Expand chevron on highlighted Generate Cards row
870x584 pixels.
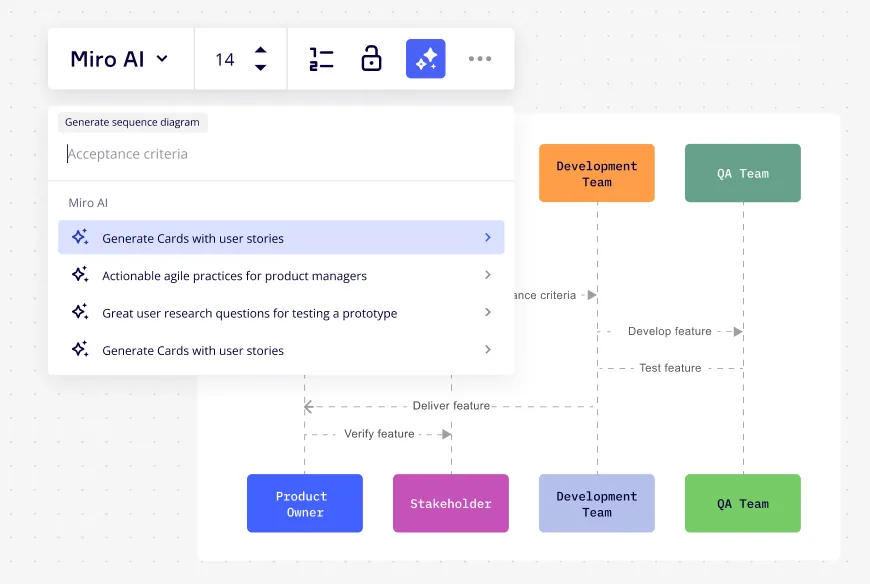(x=488, y=237)
